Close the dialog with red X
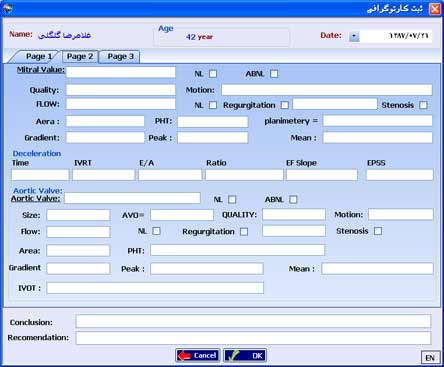The height and width of the screenshot is (367, 444). [x=434, y=9]
